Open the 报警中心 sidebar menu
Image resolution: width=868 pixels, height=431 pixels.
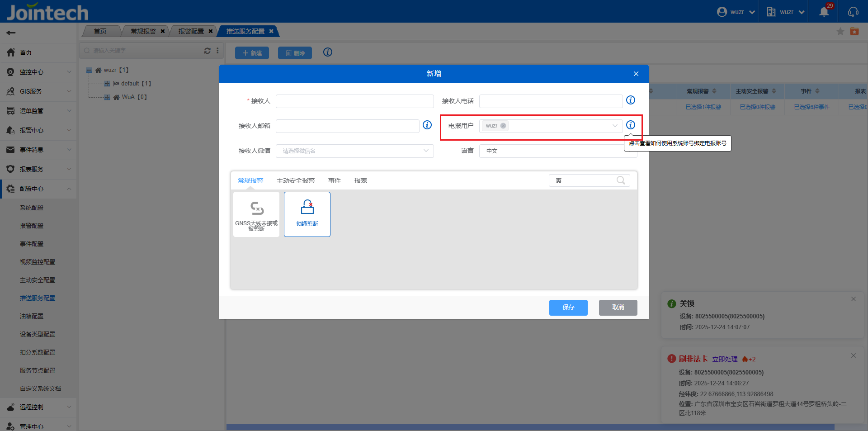coord(38,130)
